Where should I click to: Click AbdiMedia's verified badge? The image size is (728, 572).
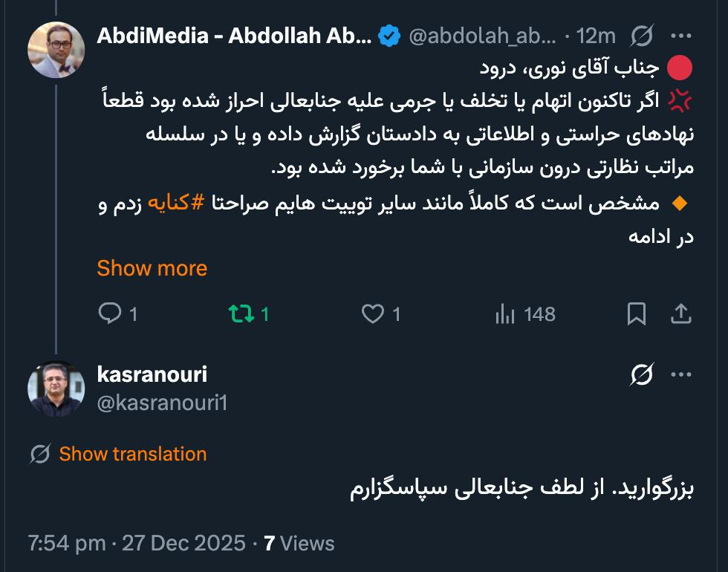pyautogui.click(x=389, y=35)
